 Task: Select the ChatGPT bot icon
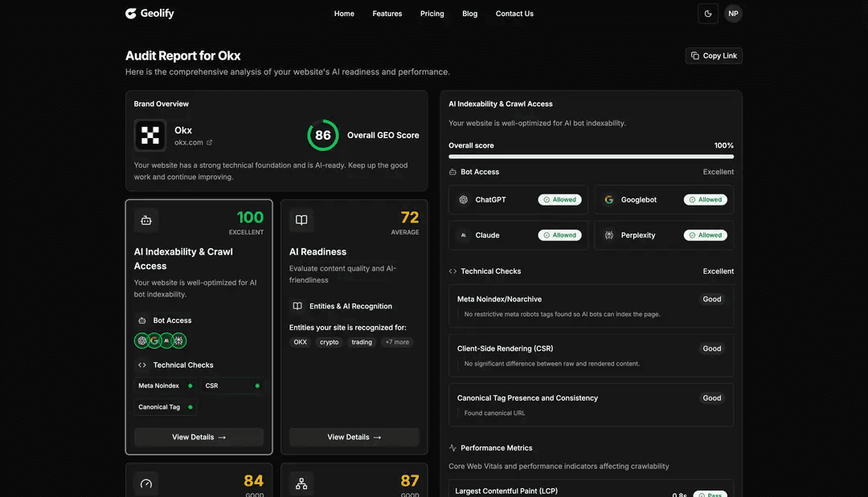pyautogui.click(x=464, y=199)
